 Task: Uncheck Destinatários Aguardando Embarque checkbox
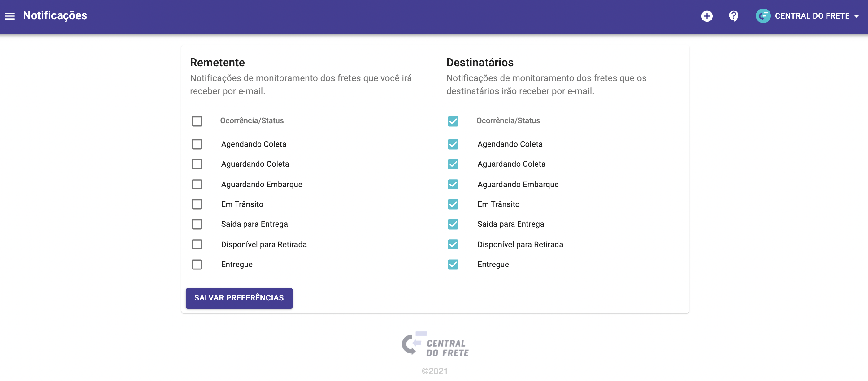[x=453, y=184]
